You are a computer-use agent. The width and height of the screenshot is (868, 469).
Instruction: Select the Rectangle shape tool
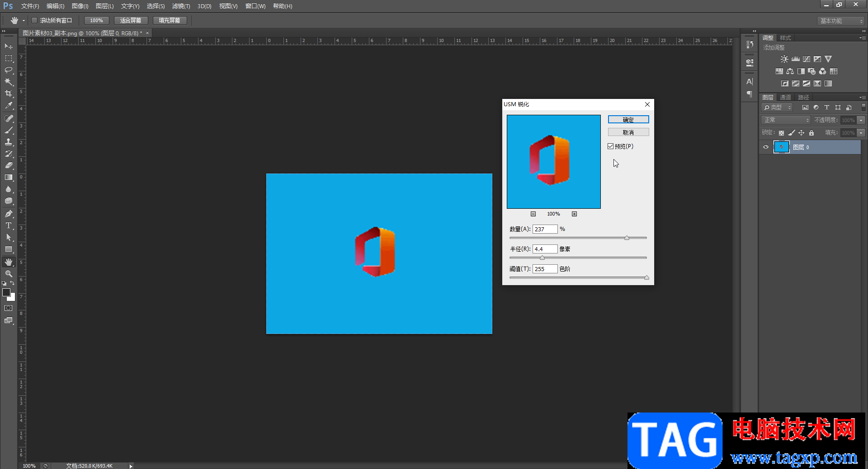(9, 249)
